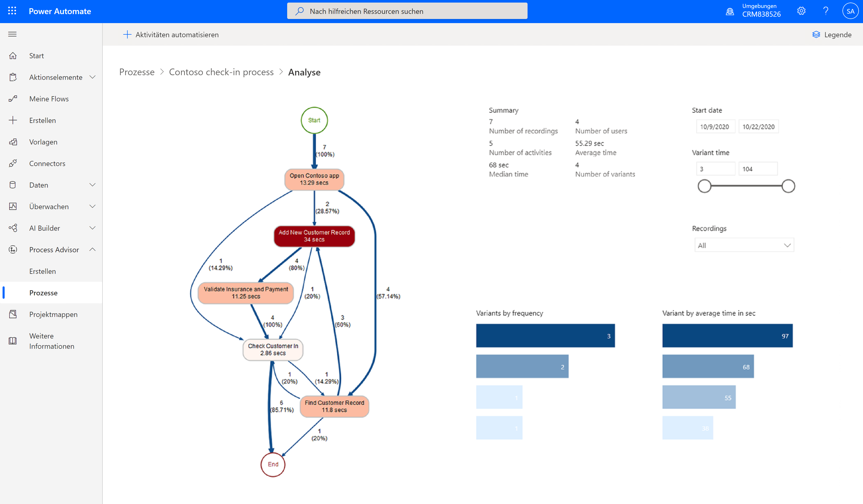Click the Start node in process map
Viewport: 863px width, 504px height.
tap(315, 119)
